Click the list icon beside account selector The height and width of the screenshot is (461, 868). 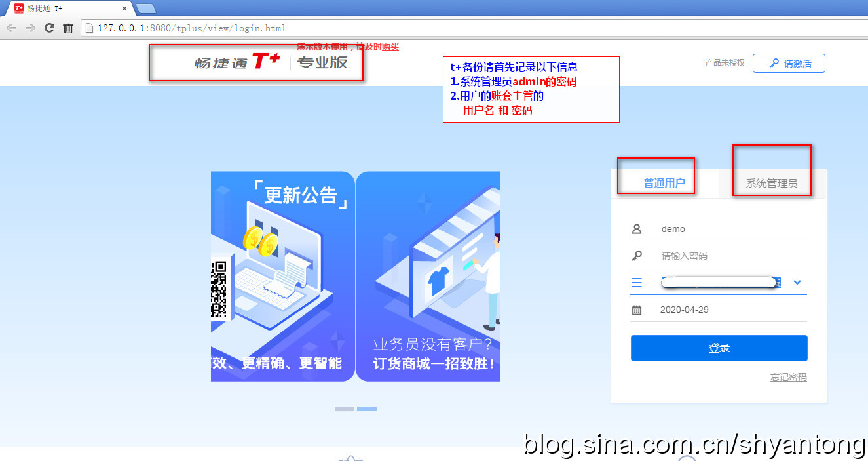(637, 283)
